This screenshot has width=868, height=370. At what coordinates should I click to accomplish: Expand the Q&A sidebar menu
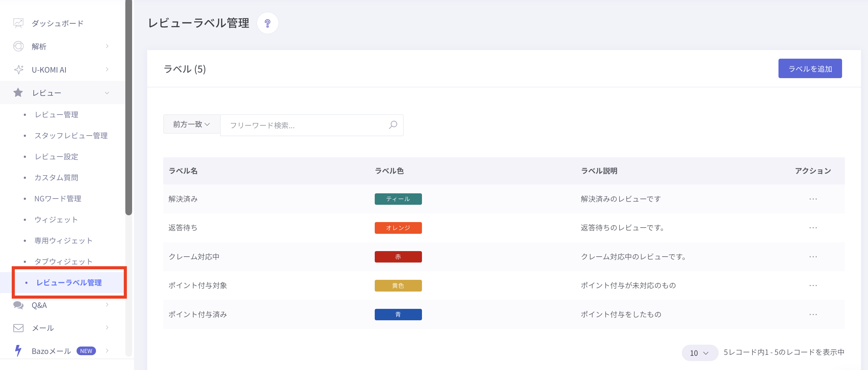(61, 305)
